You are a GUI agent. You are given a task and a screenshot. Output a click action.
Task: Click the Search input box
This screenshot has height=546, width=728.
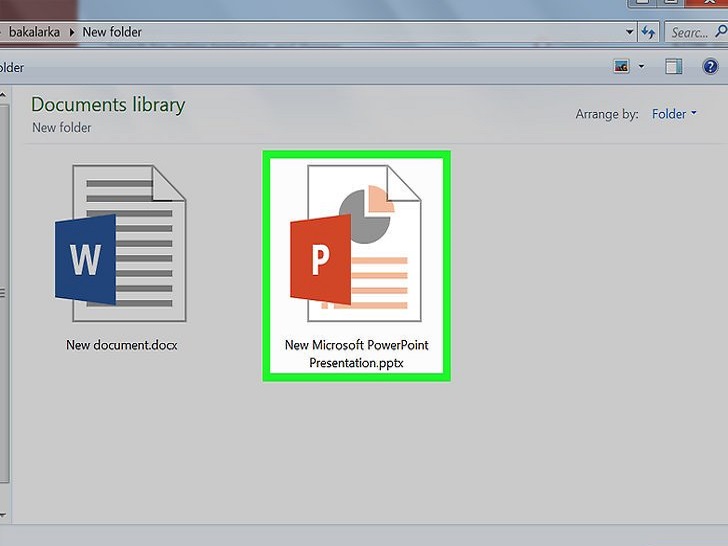(x=695, y=32)
